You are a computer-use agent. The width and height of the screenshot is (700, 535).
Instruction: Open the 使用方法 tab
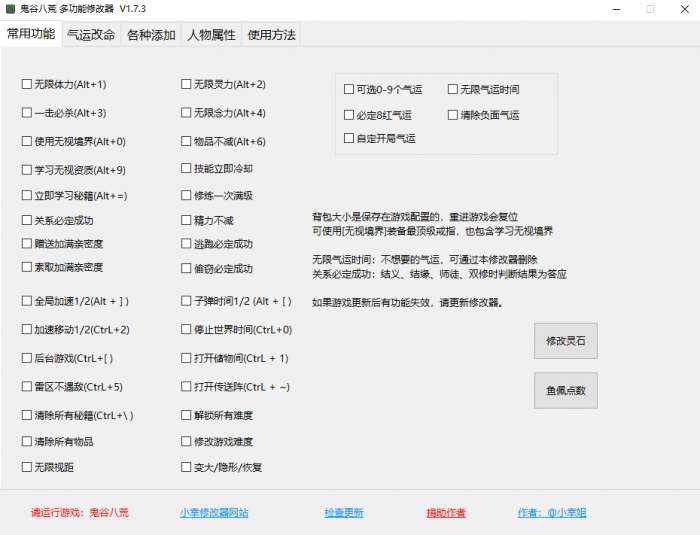pos(271,34)
